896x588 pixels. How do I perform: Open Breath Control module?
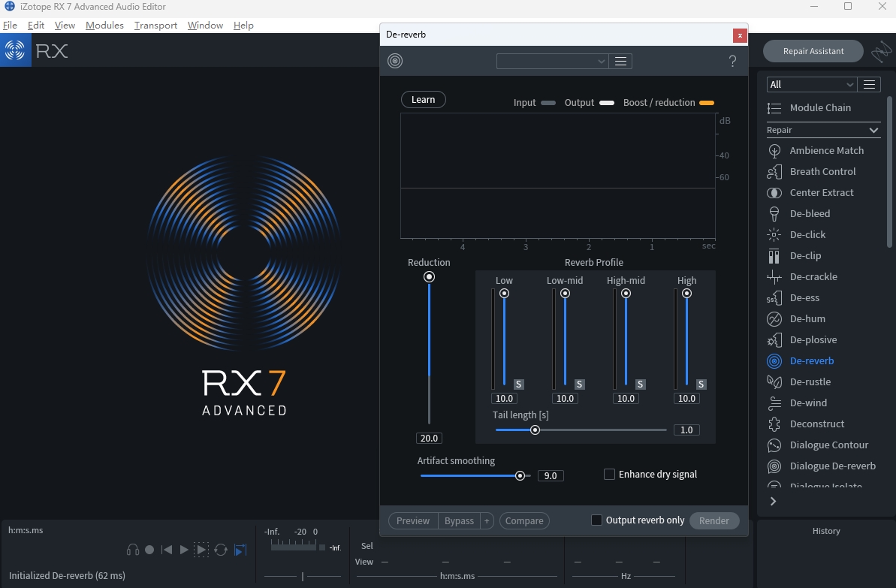point(811,171)
